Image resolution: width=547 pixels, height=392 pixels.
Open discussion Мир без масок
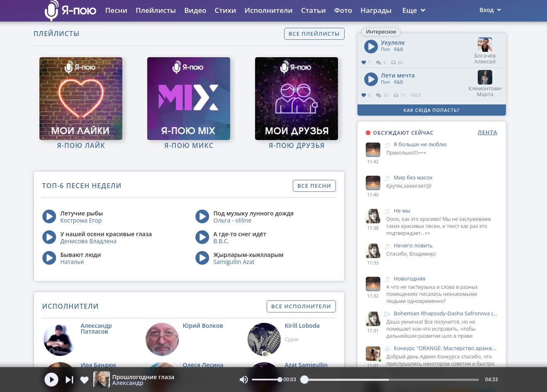(413, 178)
